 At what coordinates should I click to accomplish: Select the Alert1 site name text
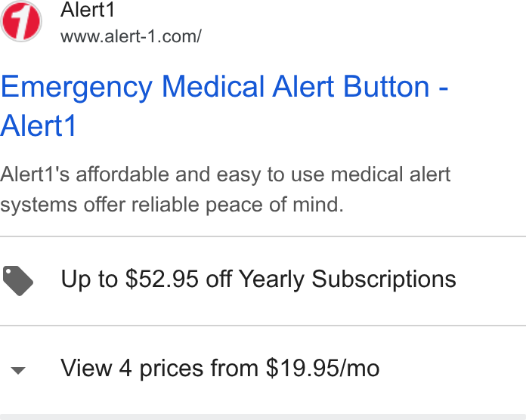pos(88,9)
